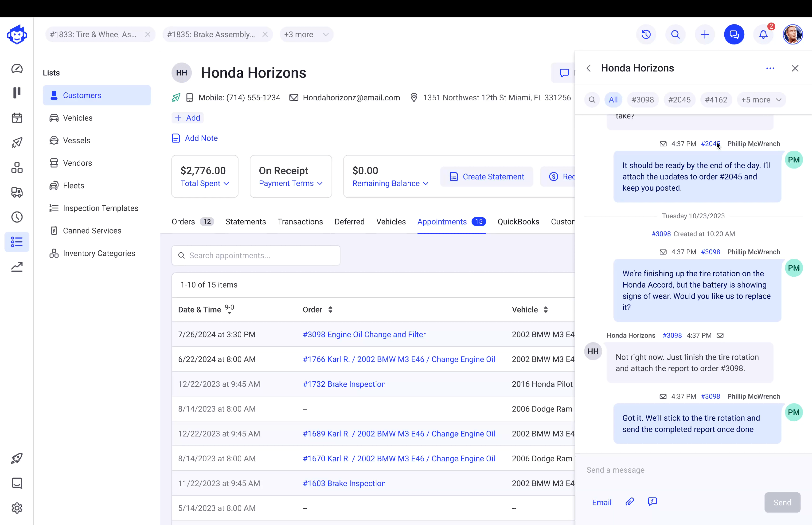Open the delivery truck icon in sidebar
The image size is (812, 525).
(17, 192)
